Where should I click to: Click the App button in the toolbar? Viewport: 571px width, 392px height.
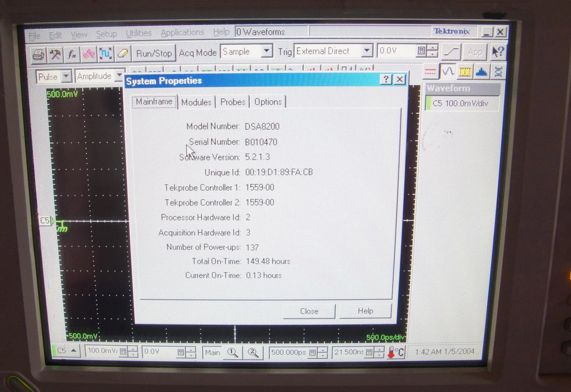(x=475, y=51)
